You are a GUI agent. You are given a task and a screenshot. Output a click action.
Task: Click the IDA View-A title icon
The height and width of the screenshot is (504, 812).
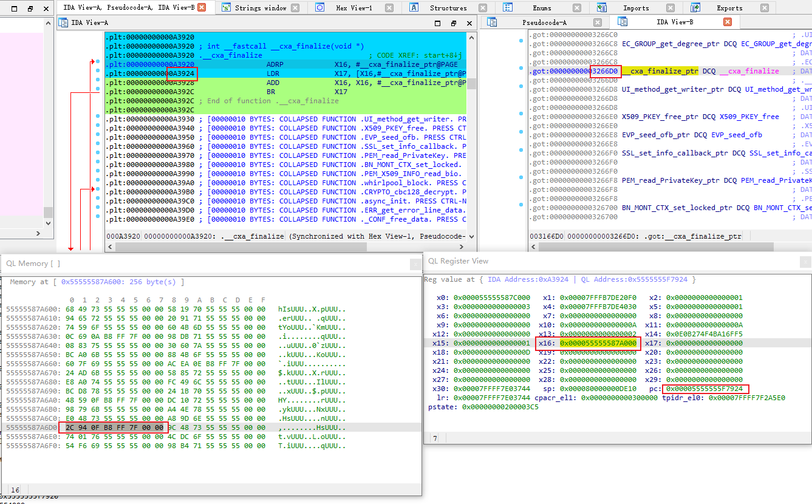click(x=63, y=22)
